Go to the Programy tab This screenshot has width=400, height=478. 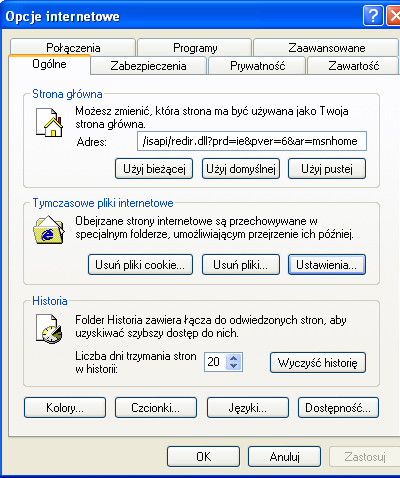coord(195,48)
